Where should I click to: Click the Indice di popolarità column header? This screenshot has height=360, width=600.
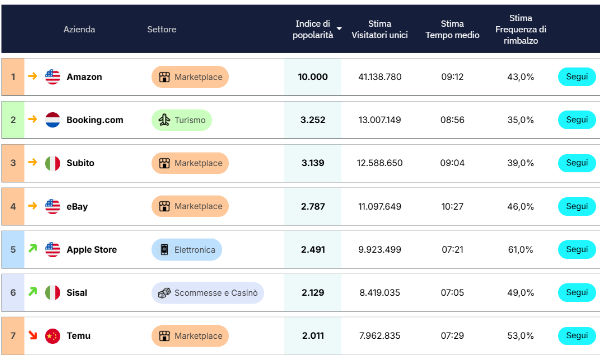pos(313,29)
